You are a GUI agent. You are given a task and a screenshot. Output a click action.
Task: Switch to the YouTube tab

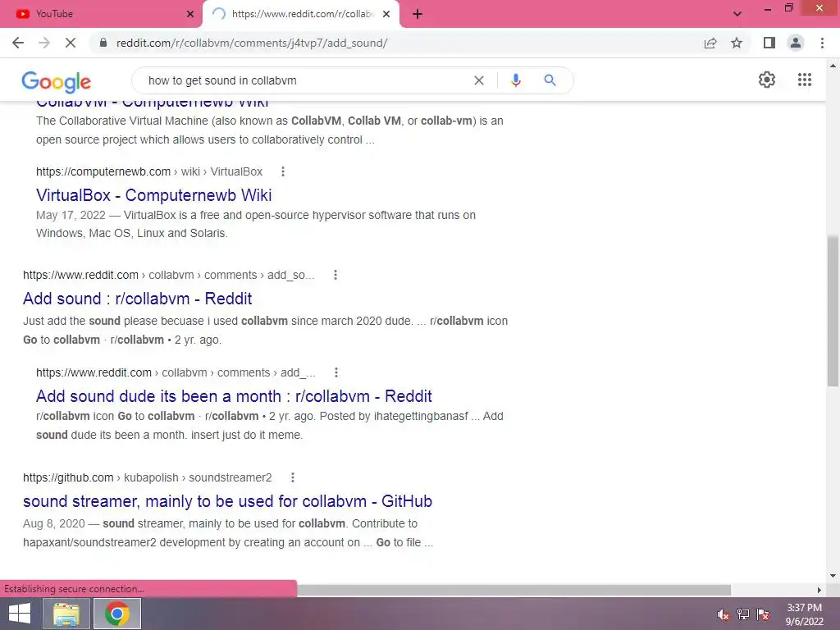click(x=101, y=14)
